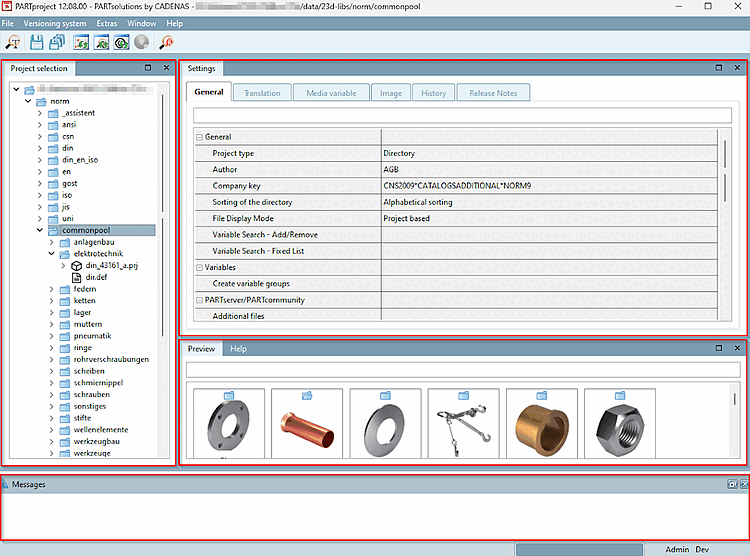Image resolution: width=750 pixels, height=556 pixels.
Task: Undock the Settings panel via float icon
Action: (719, 68)
